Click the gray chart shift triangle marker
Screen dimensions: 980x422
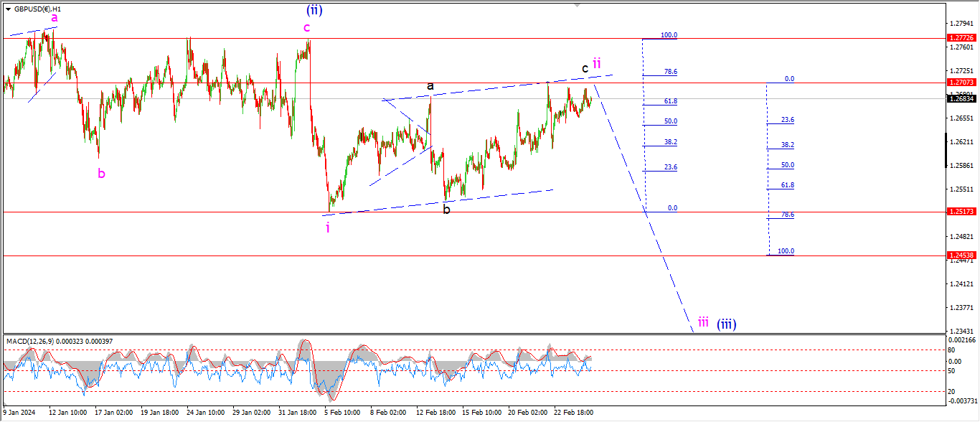(576, 5)
